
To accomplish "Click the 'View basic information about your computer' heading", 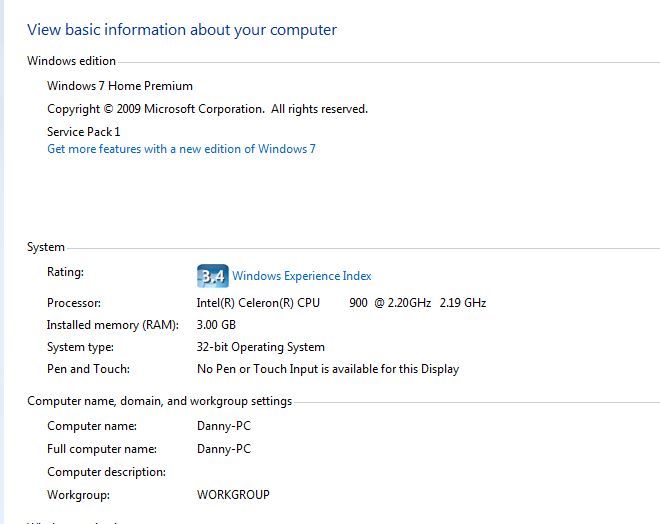I will point(182,30).
